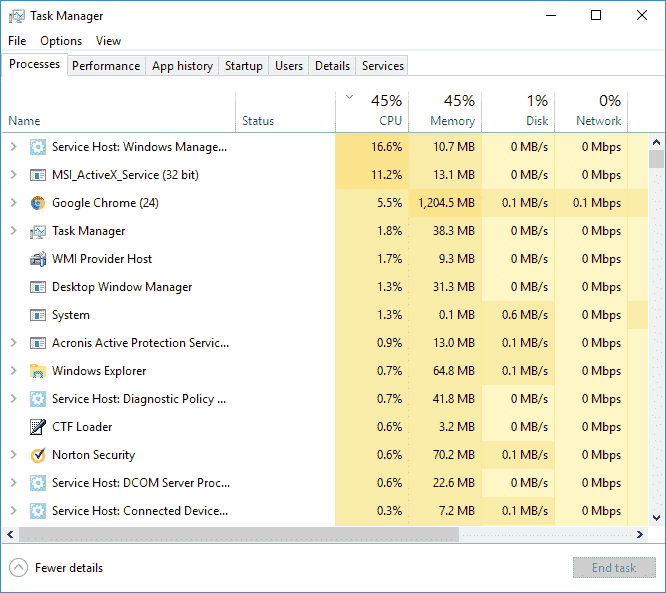This screenshot has height=593, width=666.
Task: Click Norton Security's 70.2 MB memory value
Action: pos(454,455)
